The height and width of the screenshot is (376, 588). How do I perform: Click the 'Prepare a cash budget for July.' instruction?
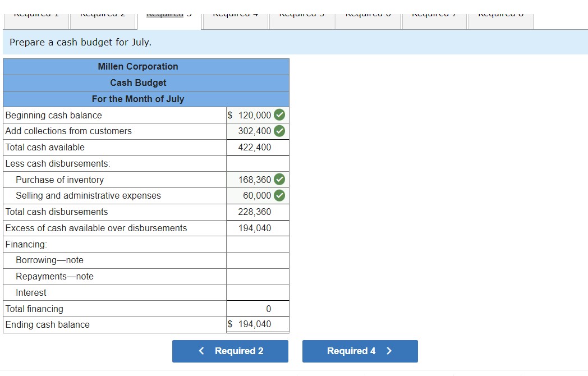(81, 42)
